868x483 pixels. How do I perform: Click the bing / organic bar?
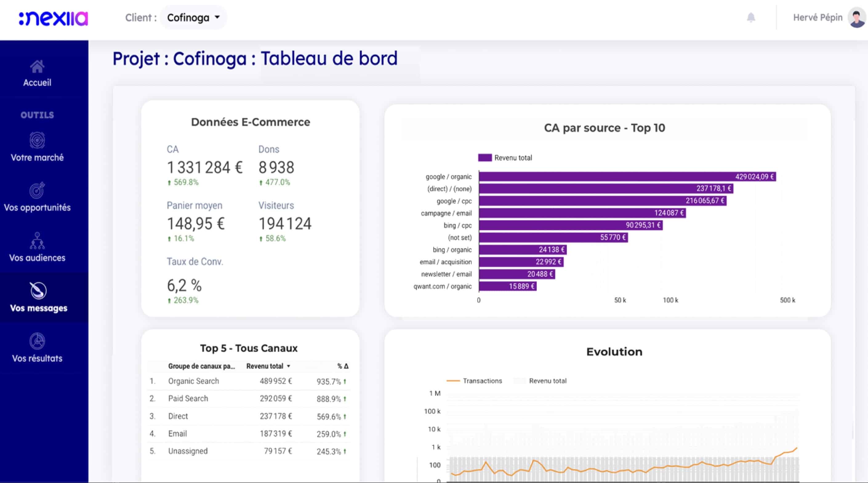[523, 249]
